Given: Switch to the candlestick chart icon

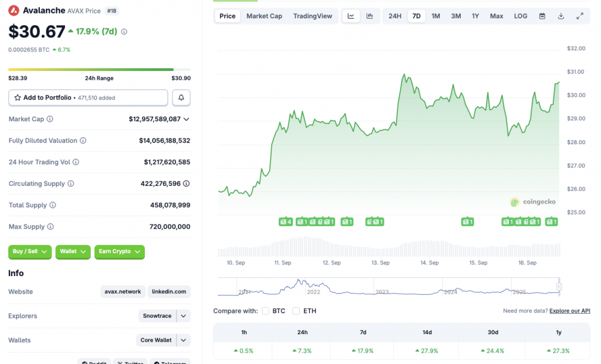Looking at the screenshot, I should click(370, 16).
